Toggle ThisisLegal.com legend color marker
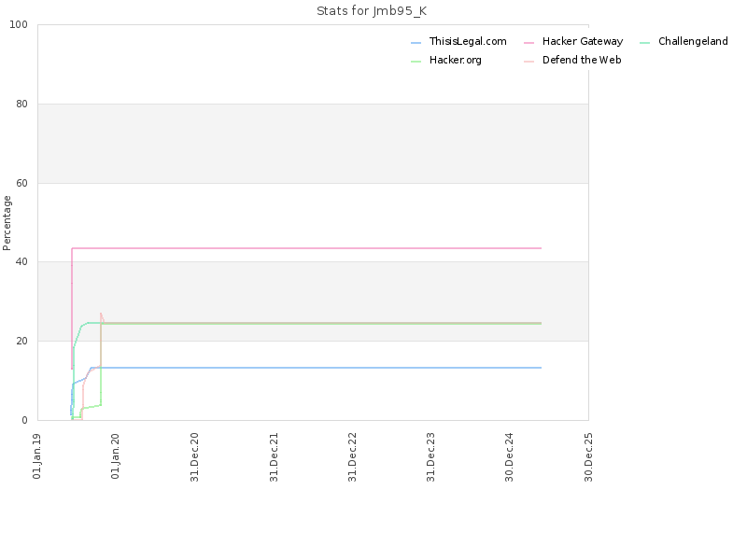 (416, 43)
